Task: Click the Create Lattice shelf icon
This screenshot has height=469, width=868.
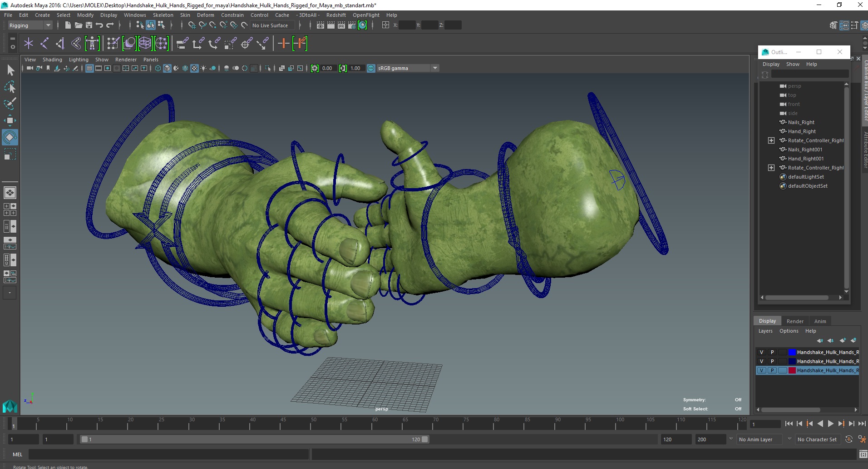Action: pyautogui.click(x=145, y=44)
